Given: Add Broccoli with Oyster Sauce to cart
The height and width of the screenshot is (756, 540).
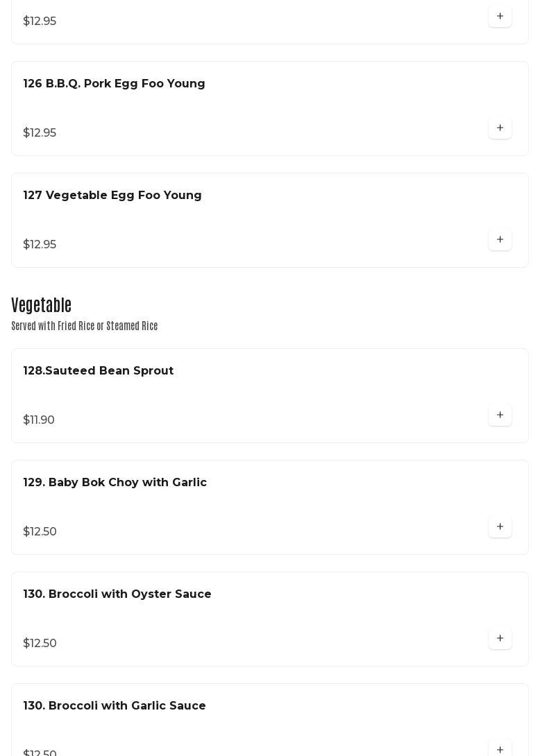Looking at the screenshot, I should 500,639.
